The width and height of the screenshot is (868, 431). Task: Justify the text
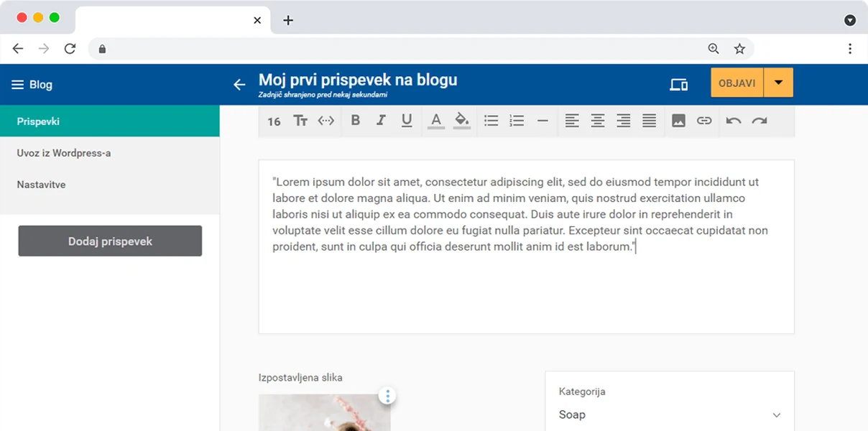click(650, 121)
